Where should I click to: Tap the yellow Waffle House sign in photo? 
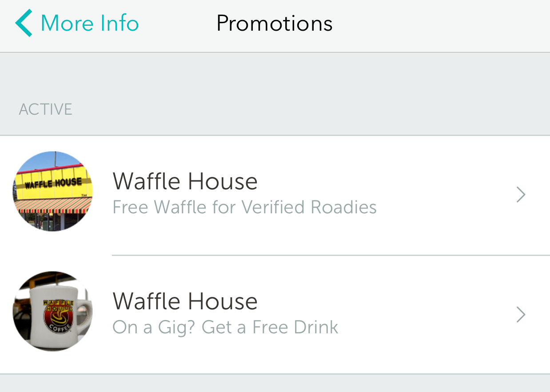[53, 181]
